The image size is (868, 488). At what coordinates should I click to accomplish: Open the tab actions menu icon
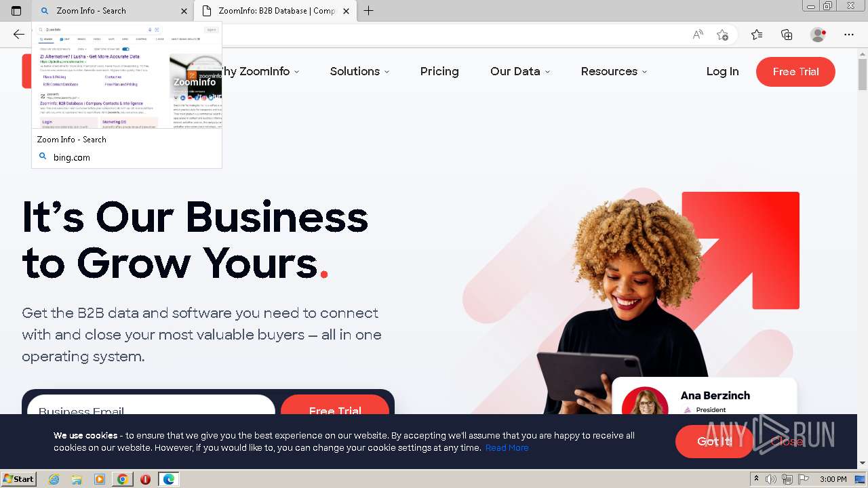click(x=16, y=11)
